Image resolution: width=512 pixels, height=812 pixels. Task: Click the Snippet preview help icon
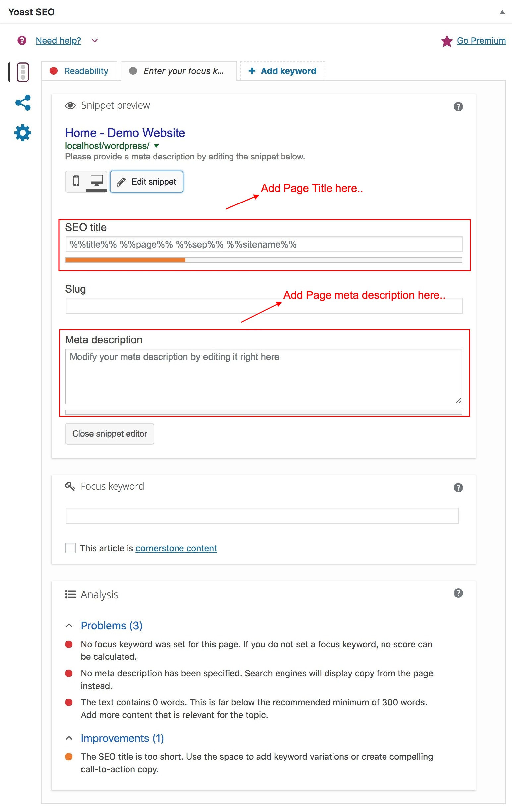(x=458, y=106)
